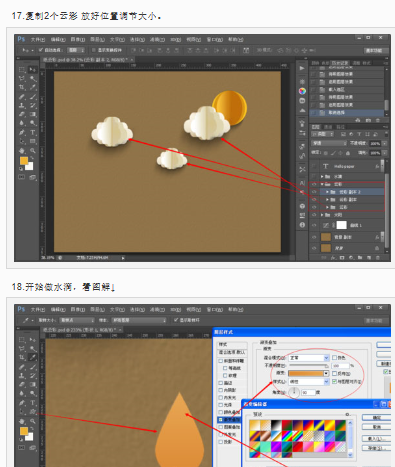Click the type layer filter T icon
The width and height of the screenshot is (395, 467).
[359, 134]
